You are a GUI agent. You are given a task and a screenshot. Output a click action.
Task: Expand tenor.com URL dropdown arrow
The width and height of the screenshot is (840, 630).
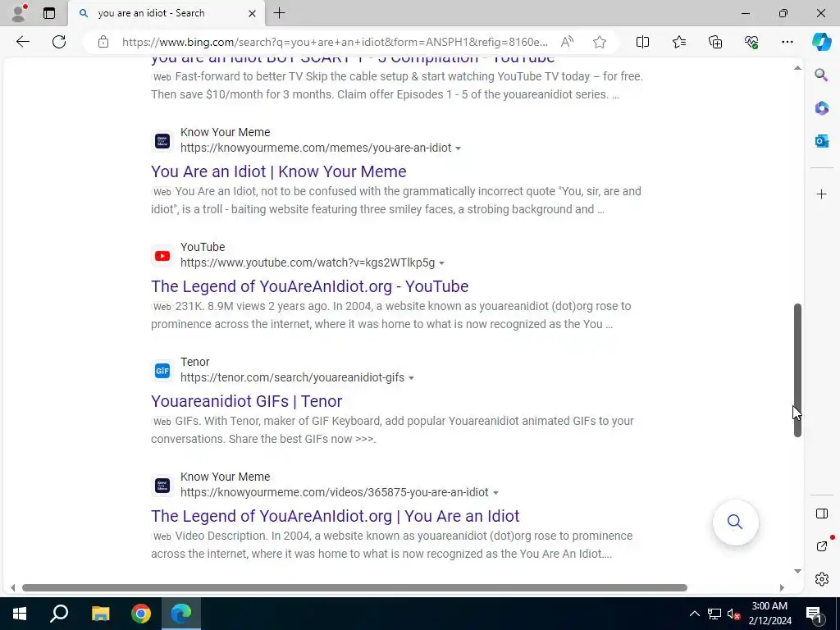pos(411,378)
